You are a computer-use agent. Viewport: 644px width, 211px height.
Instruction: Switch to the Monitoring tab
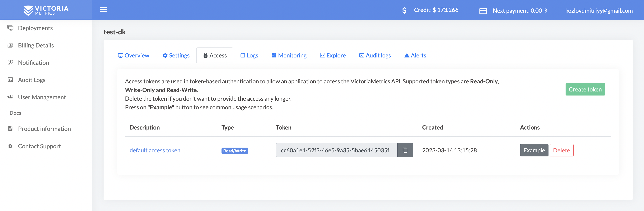pos(289,55)
